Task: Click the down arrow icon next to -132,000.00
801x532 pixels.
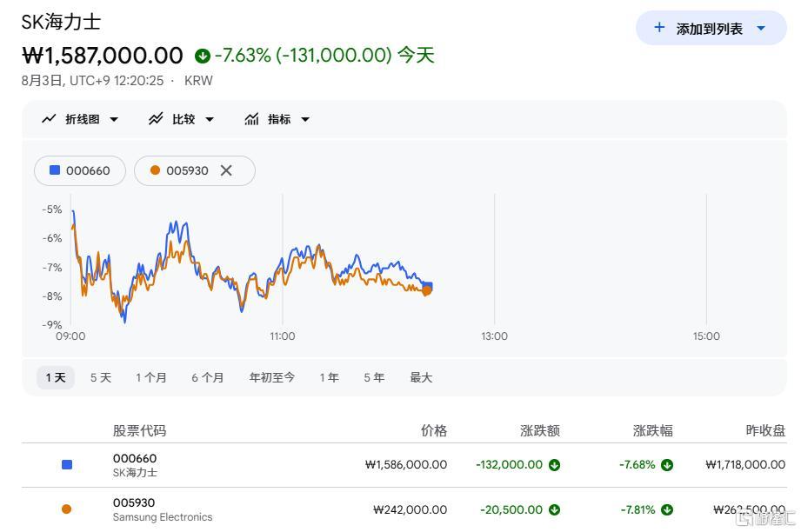Action: [x=554, y=464]
